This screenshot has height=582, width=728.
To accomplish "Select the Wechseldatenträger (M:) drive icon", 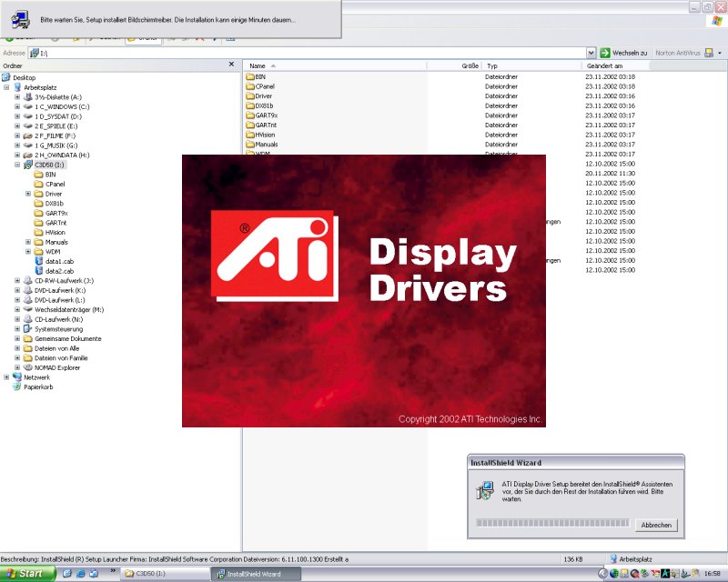I will (x=28, y=309).
